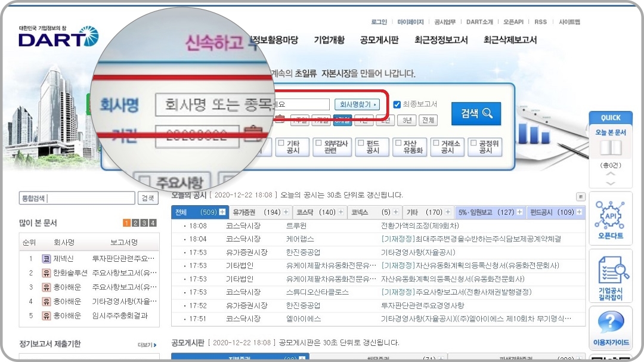The width and height of the screenshot is (644, 362).
Task: Switch to the 코스닥 tab
Action: click(320, 212)
